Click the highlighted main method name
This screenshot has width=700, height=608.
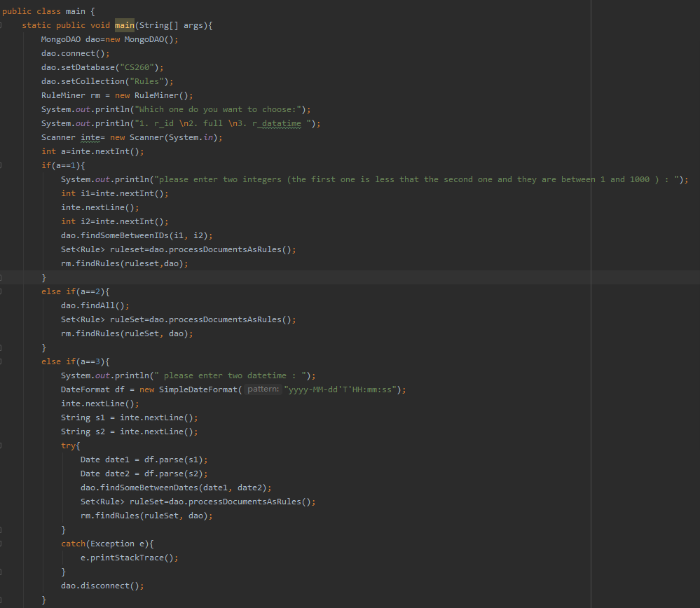(125, 25)
